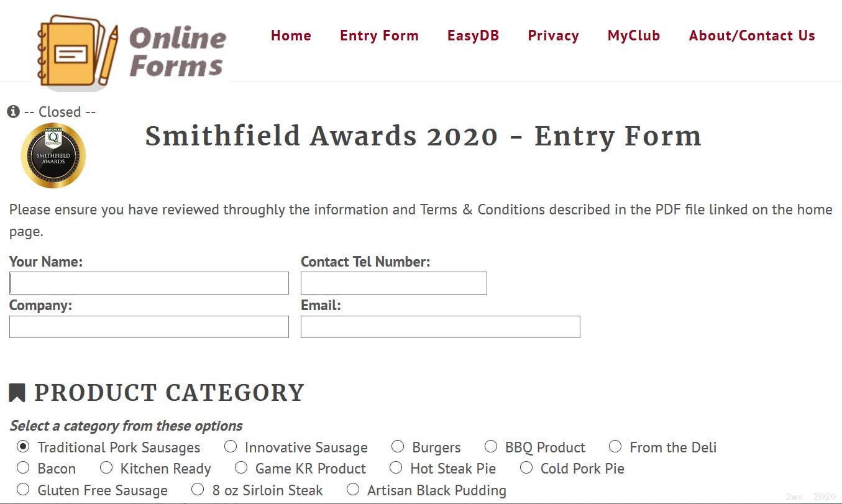Pick the Kitchen Ready radio button
This screenshot has height=504, width=842.
[x=106, y=467]
